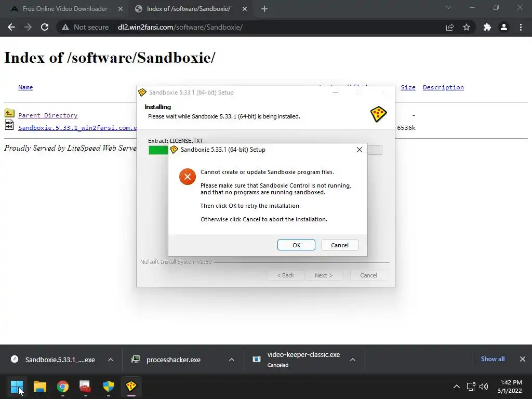532x399 pixels.
Task: Open the Extensions puzzle icon
Action: click(487, 27)
